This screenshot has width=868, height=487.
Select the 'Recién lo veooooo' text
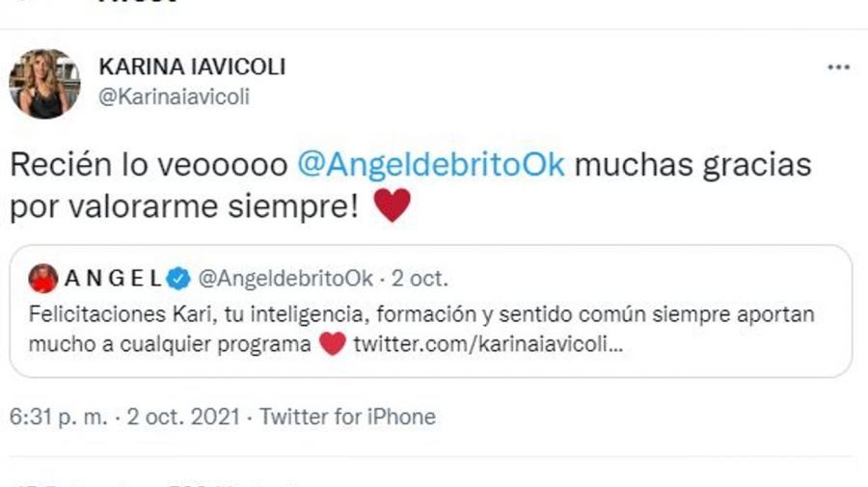click(x=149, y=164)
